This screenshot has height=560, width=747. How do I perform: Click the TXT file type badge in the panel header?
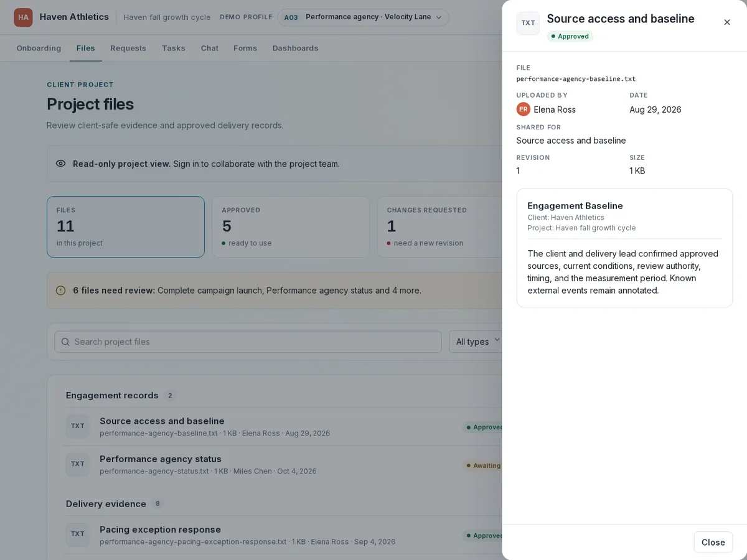click(528, 23)
